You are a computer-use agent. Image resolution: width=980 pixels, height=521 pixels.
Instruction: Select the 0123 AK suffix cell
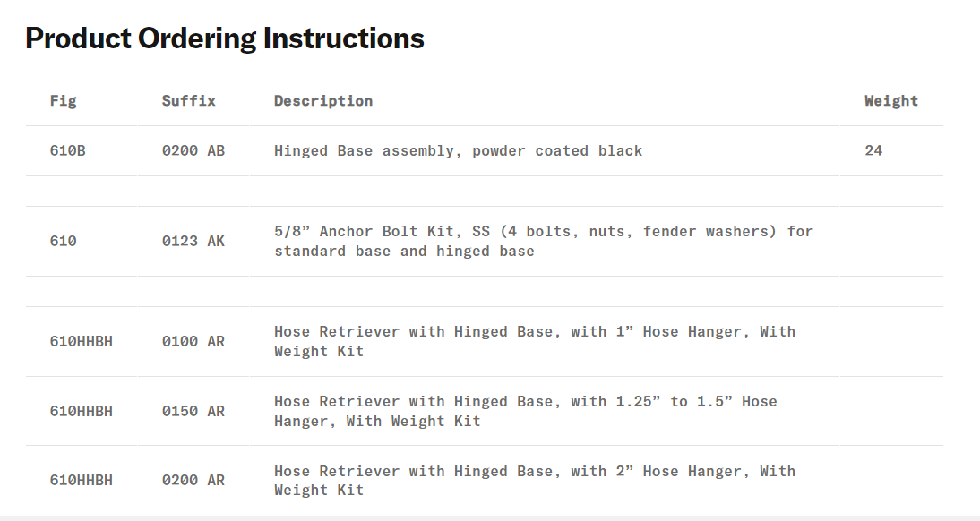(193, 242)
